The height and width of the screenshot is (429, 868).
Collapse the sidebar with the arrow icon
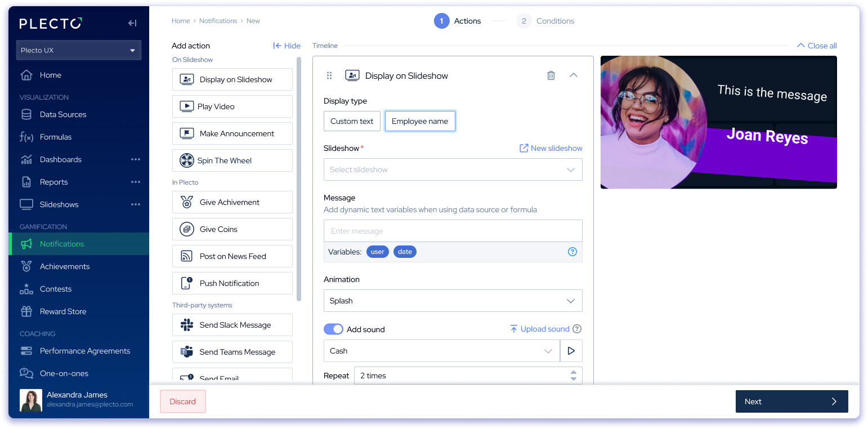tap(132, 23)
